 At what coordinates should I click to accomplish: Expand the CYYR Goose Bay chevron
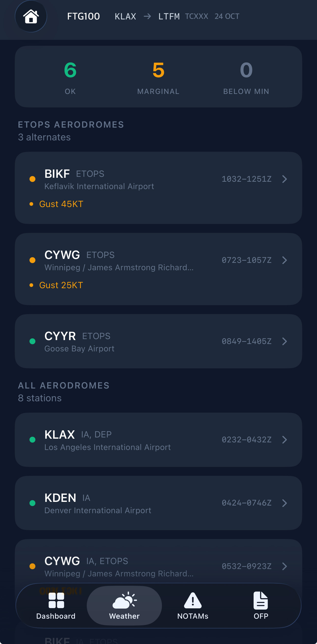(x=285, y=341)
